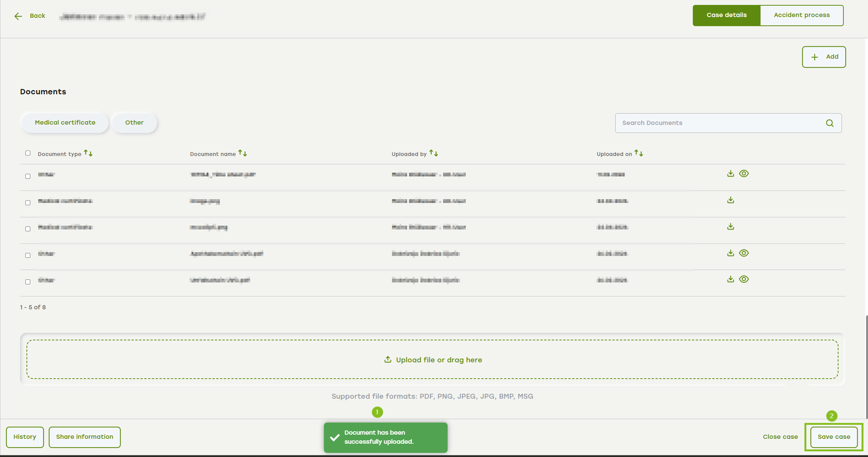Download the fifth row document
This screenshot has width=868, height=457.
click(730, 279)
